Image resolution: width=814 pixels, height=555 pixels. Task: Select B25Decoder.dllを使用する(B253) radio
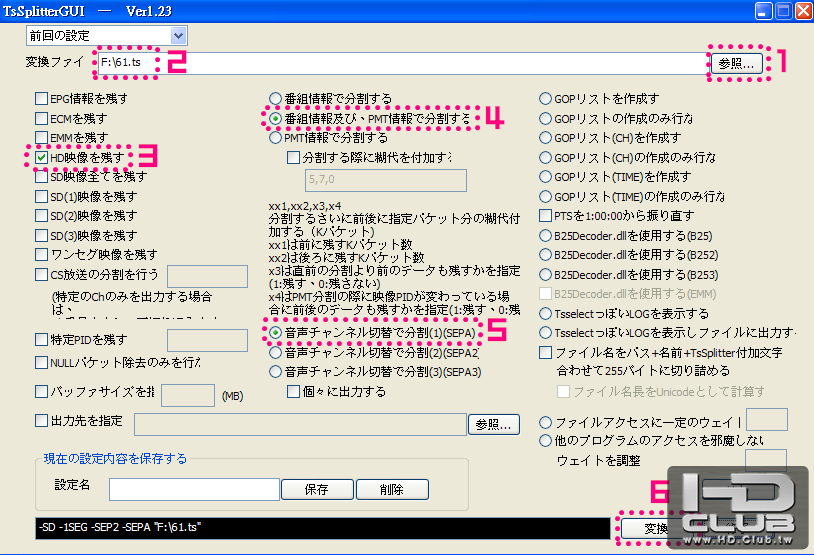545,274
